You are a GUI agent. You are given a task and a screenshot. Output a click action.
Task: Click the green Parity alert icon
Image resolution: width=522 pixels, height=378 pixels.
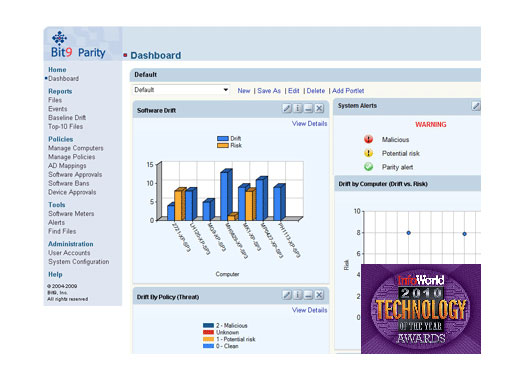coord(368,166)
